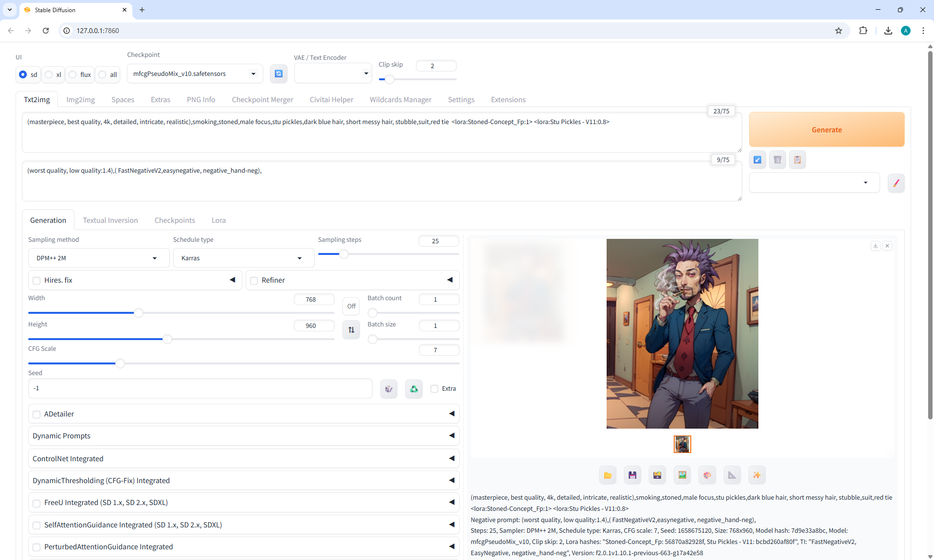934x560 pixels.
Task: Switch to the PNG Info tab
Action: 201,99
